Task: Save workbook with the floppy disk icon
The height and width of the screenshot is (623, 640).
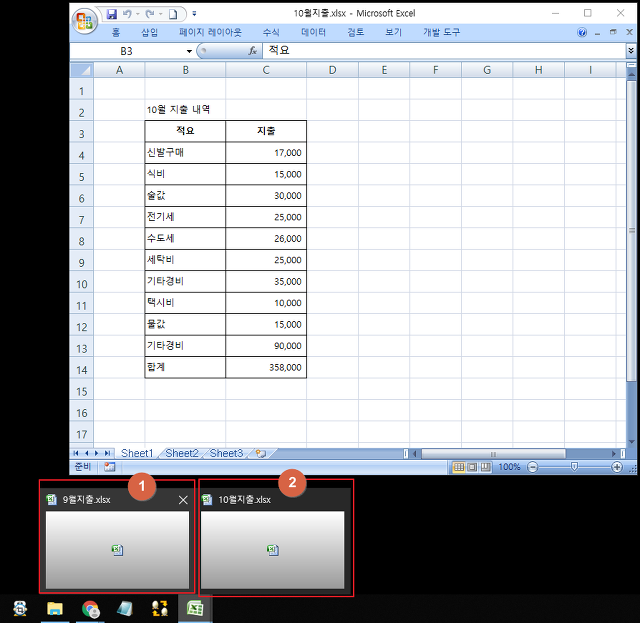Action: (x=111, y=14)
